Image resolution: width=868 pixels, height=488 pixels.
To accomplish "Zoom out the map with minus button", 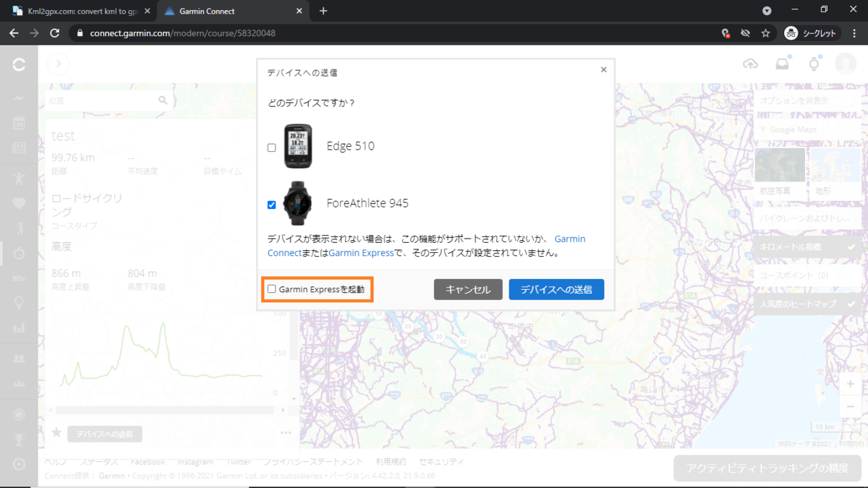I will (851, 406).
